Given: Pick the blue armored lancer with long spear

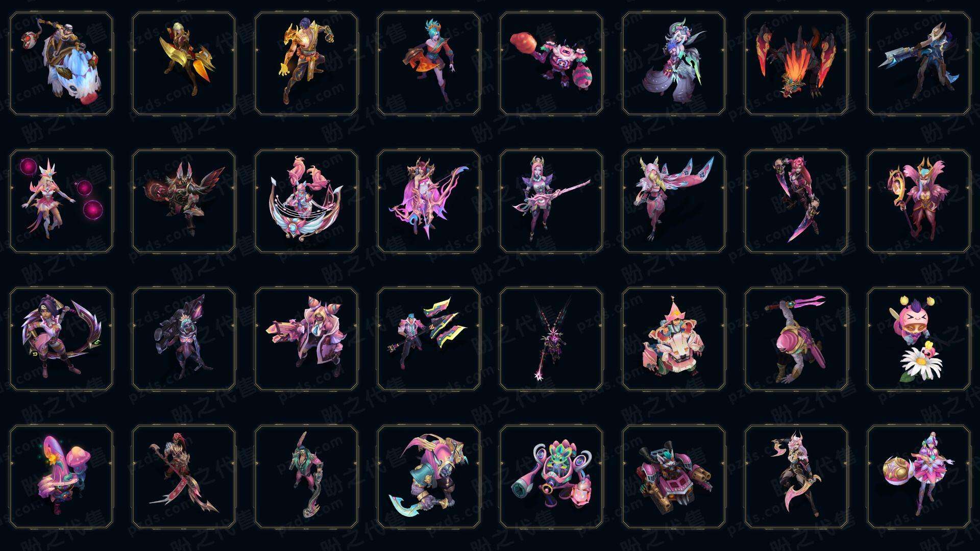Looking at the screenshot, I should [919, 63].
